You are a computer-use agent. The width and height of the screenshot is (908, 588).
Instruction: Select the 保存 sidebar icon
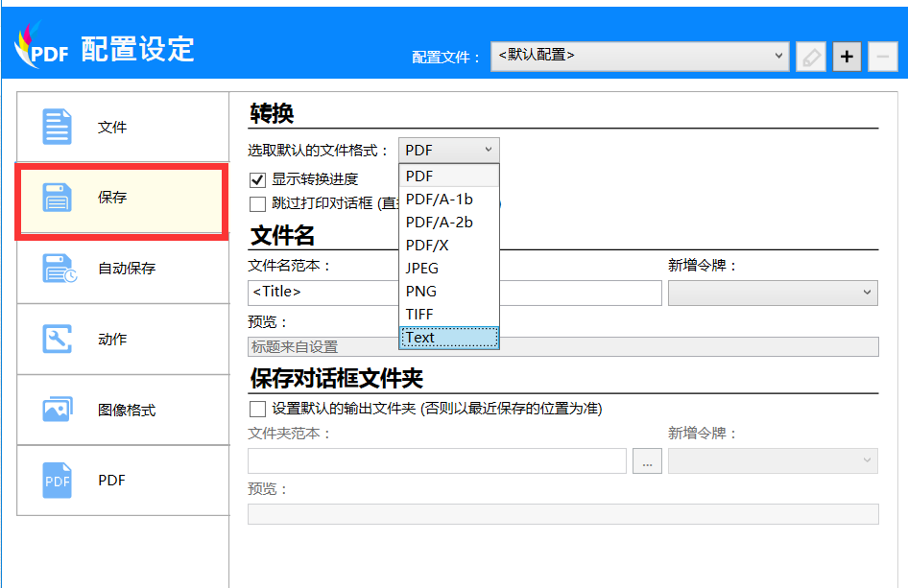(122, 196)
